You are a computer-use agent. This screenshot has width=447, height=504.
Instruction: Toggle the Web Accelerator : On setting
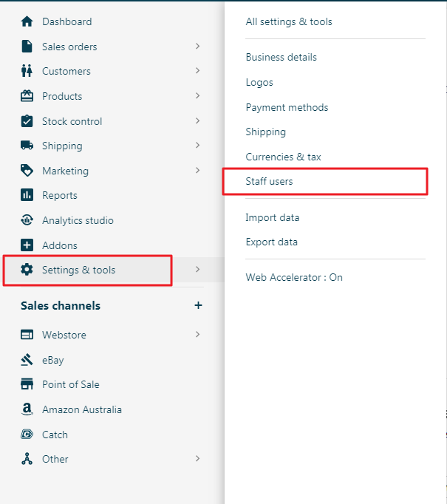click(x=294, y=277)
